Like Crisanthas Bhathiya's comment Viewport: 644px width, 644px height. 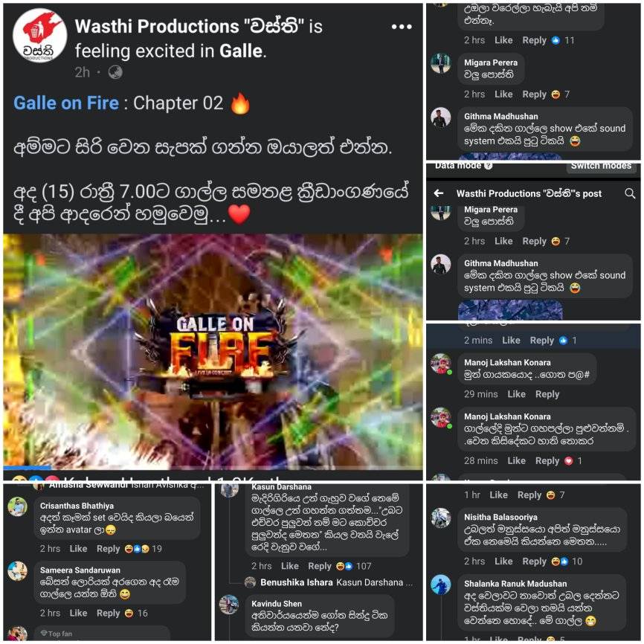click(78, 549)
